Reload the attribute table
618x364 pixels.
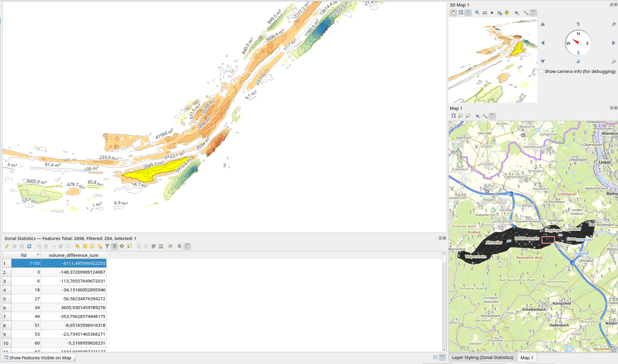point(29,246)
